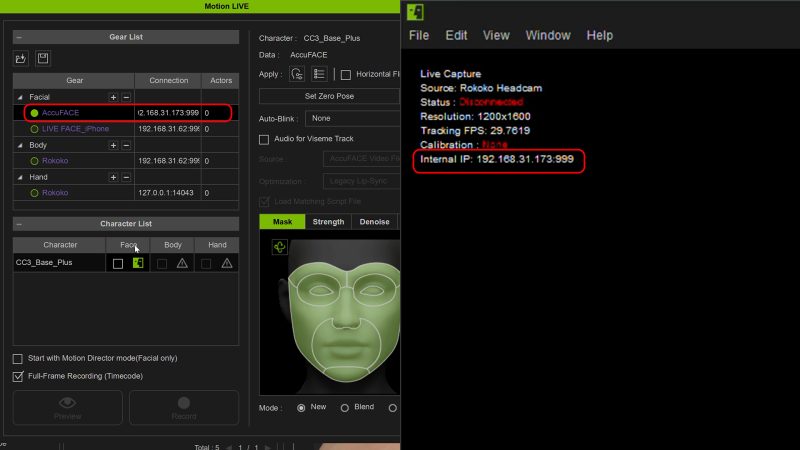Image resolution: width=800 pixels, height=450 pixels.
Task: Uncheck Full-Frame Recording (Timecode)
Action: [x=18, y=376]
